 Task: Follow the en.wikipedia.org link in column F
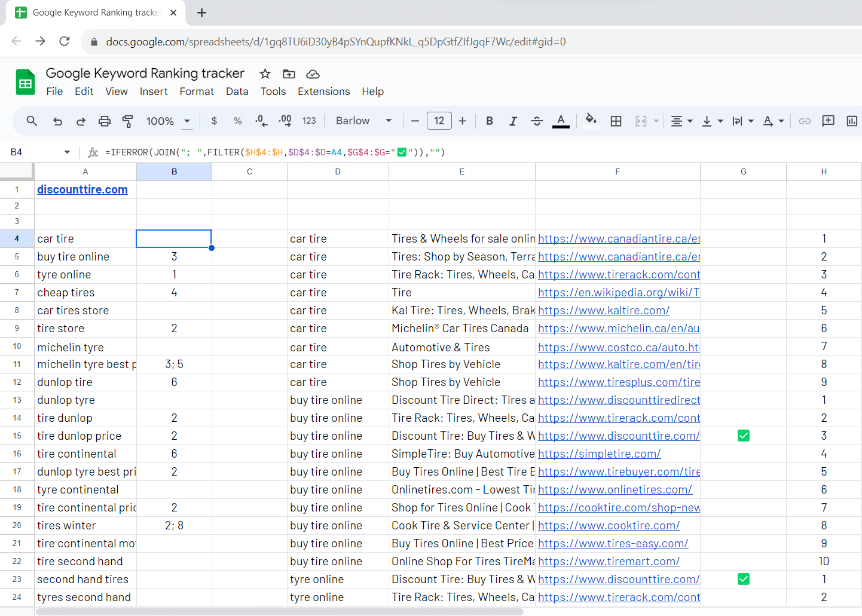[618, 293]
